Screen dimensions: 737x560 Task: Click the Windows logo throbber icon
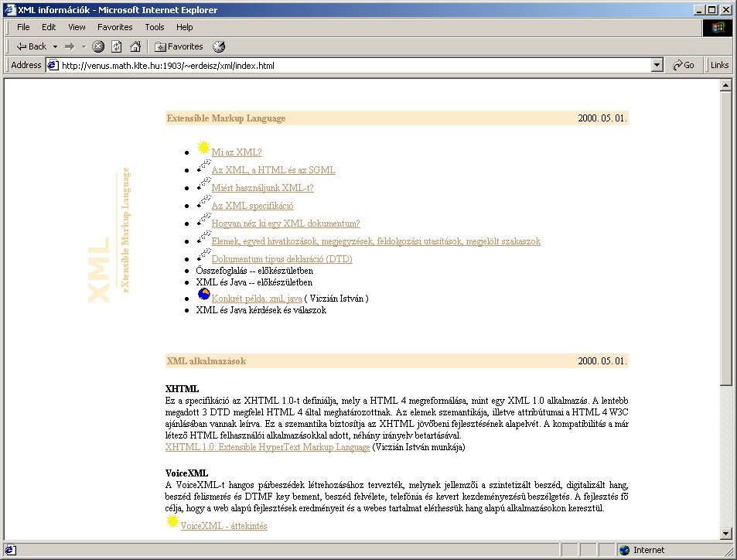tap(717, 28)
